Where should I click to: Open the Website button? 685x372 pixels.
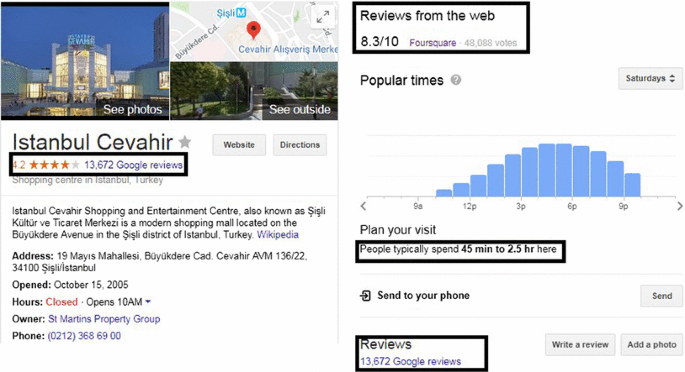(239, 145)
